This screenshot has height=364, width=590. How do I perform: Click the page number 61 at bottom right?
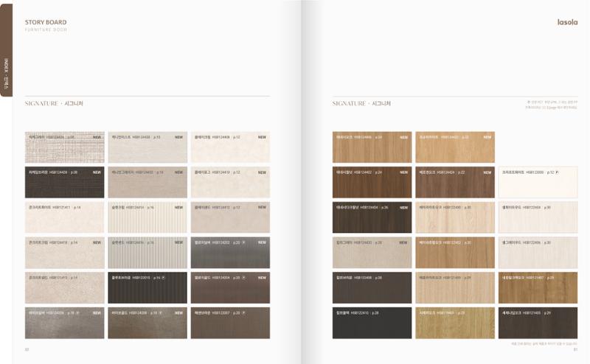(x=575, y=349)
